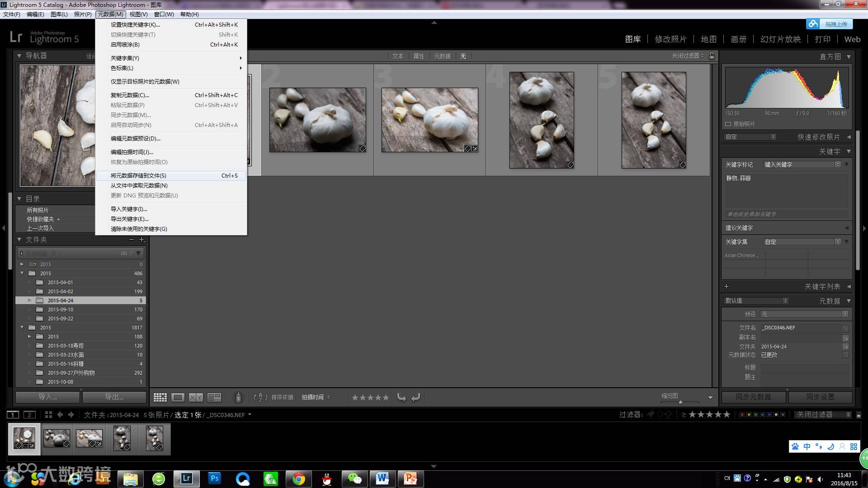868x488 pixels.
Task: Toggle the red color label filter
Action: coord(741,415)
